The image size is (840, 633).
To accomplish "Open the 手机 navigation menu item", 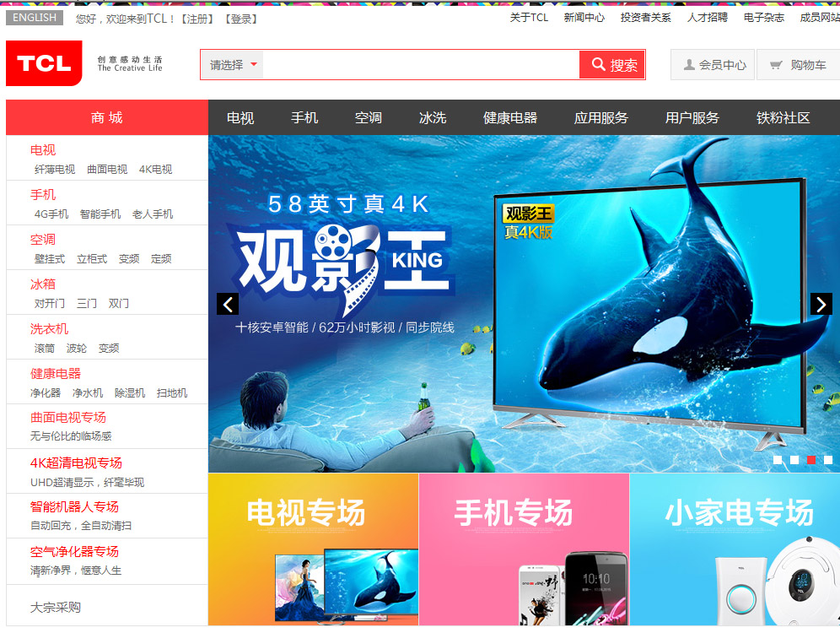I will click(304, 118).
